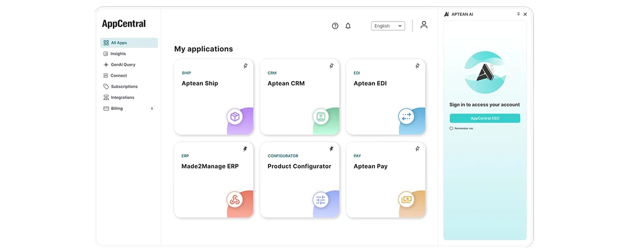Click the Aptean Ship box icon

tap(235, 117)
